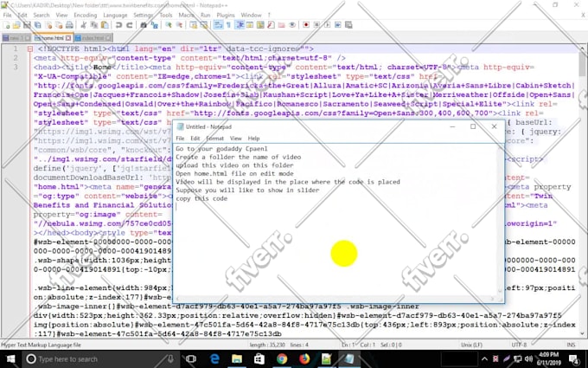Viewport: 588px width, 368px height.
Task: Start macro recording red dot icon
Action: click(x=306, y=25)
